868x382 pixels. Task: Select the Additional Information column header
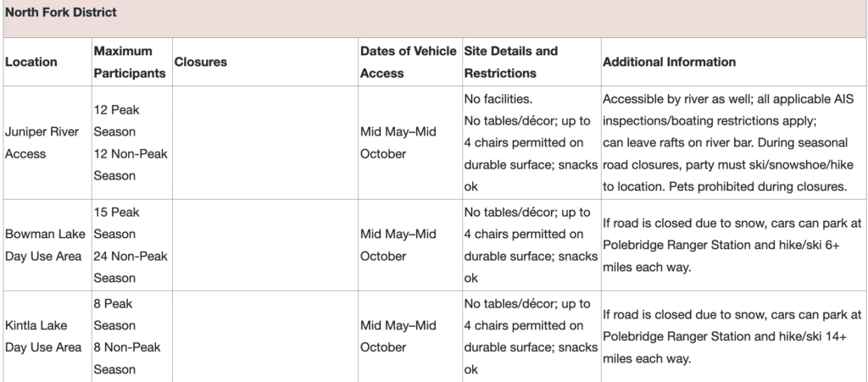tap(670, 62)
